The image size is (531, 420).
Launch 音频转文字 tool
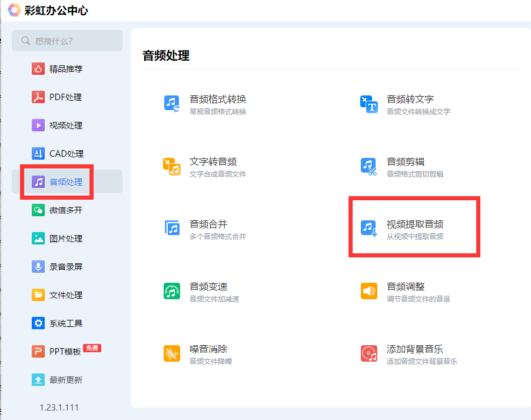coord(410,100)
